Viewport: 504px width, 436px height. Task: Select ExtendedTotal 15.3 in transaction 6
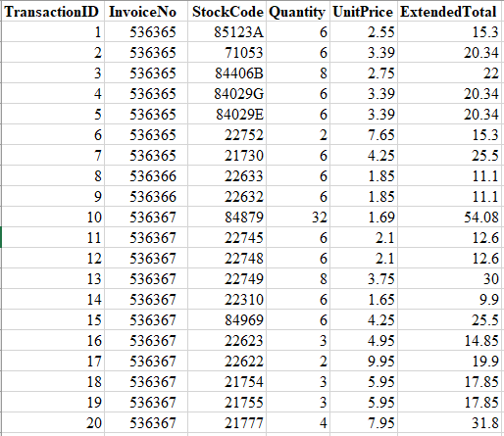point(449,135)
